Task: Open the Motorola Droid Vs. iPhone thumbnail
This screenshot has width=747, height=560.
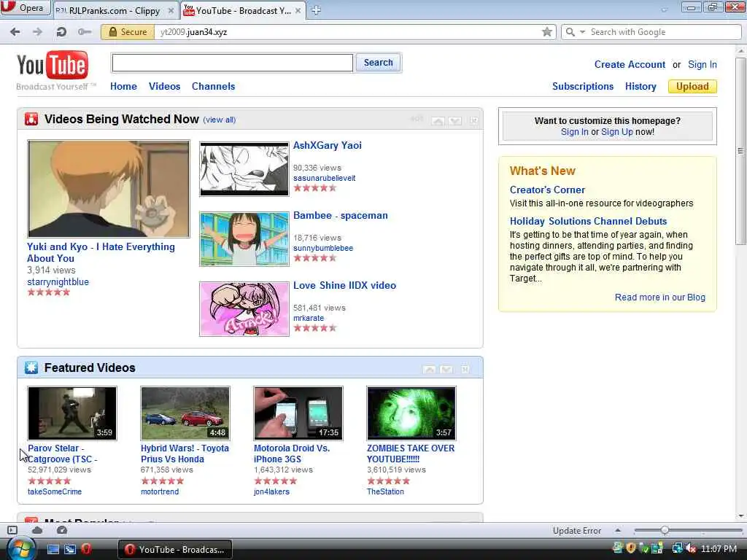Action: click(x=298, y=413)
